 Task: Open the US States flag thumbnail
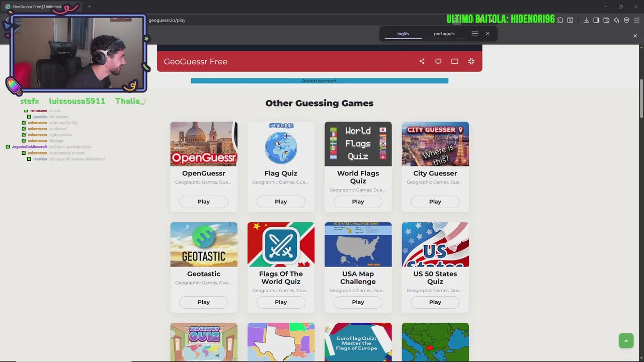point(435,244)
